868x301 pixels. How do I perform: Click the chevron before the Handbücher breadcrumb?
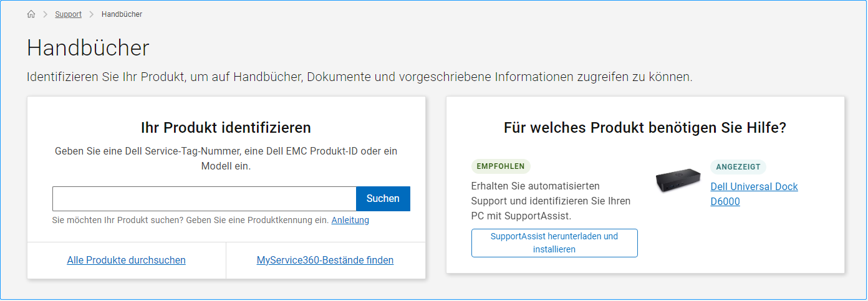coord(92,14)
